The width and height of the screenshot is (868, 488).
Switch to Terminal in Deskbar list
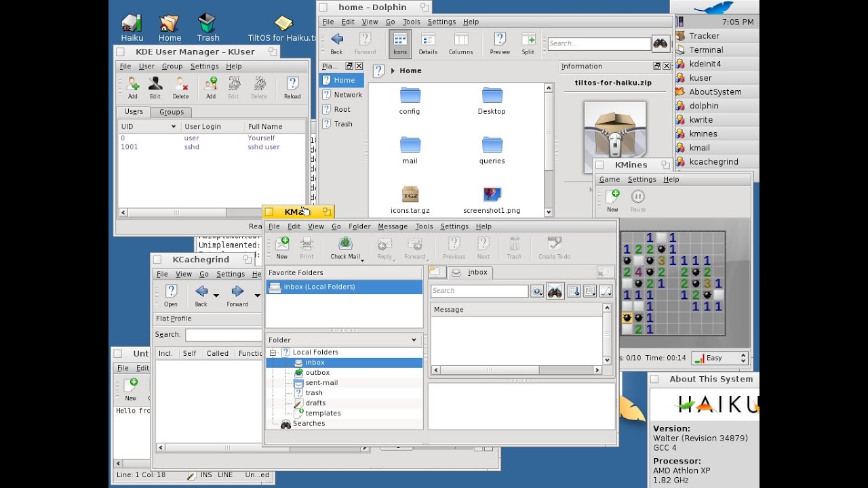[715, 49]
